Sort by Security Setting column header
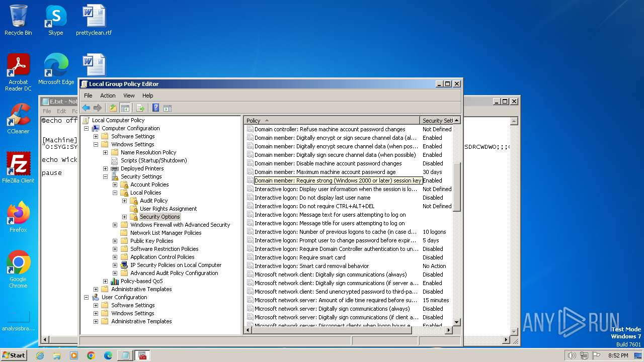This screenshot has width=644, height=362. (436, 121)
